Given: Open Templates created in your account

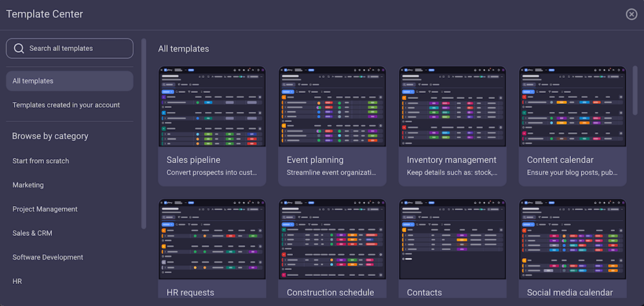Looking at the screenshot, I should (x=66, y=105).
